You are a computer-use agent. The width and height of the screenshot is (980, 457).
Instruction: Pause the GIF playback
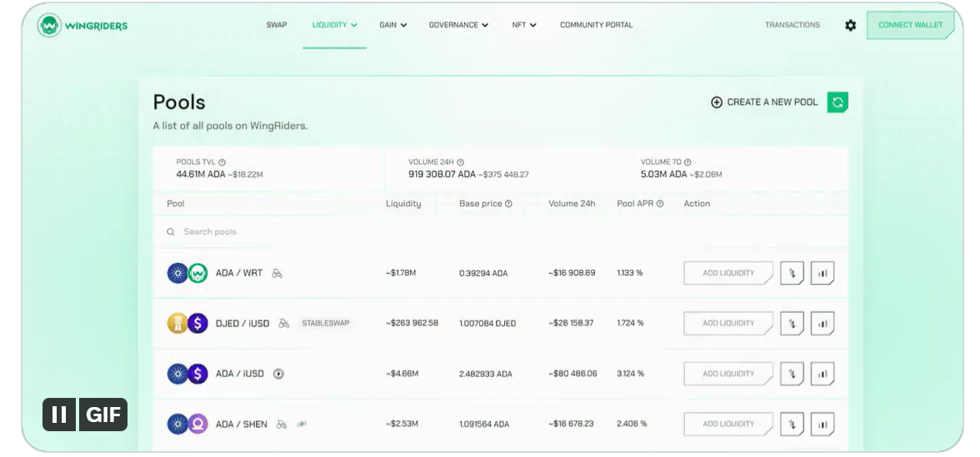coord(59,415)
